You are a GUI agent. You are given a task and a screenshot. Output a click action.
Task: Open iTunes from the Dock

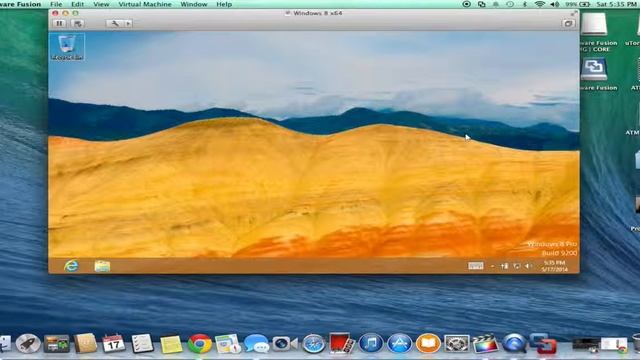pyautogui.click(x=371, y=343)
